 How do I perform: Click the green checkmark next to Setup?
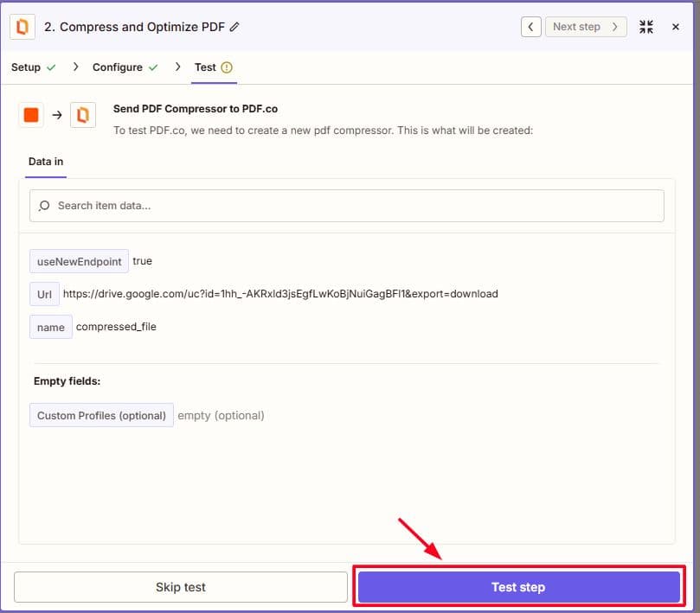[x=51, y=67]
